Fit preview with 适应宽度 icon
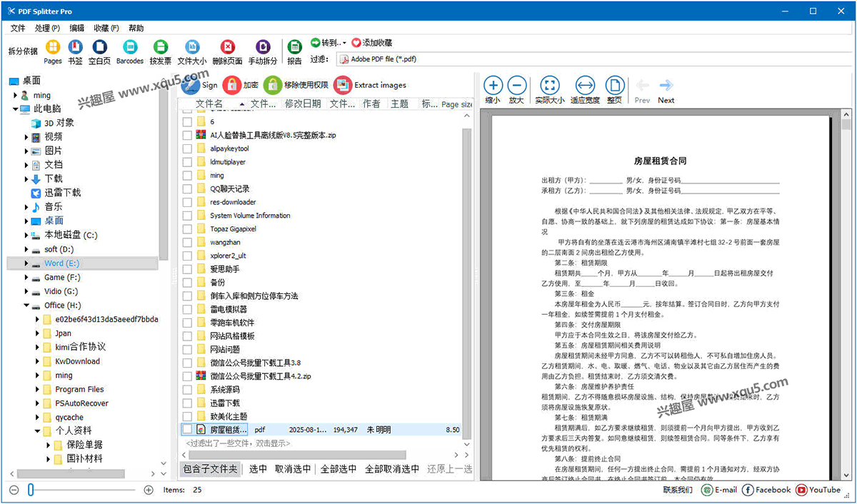 pos(585,85)
